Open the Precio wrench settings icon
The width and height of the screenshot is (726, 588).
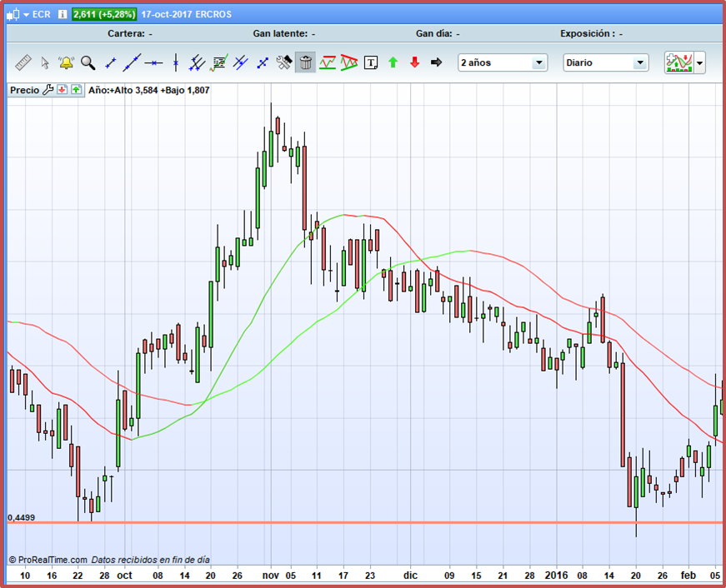coord(48,90)
